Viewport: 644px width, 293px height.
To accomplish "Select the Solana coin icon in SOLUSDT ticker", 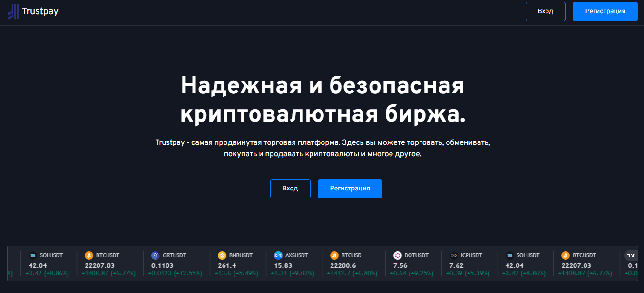I will [x=32, y=255].
